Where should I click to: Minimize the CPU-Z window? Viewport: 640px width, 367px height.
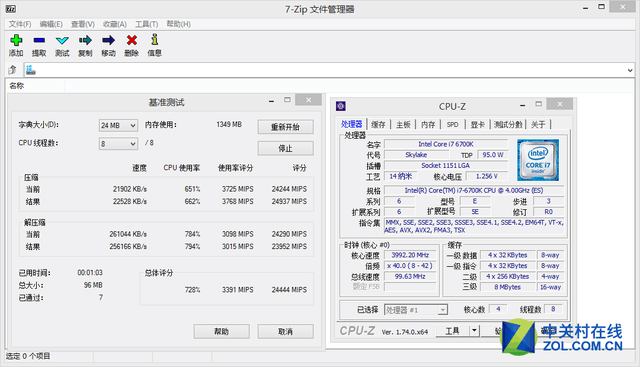(x=522, y=105)
